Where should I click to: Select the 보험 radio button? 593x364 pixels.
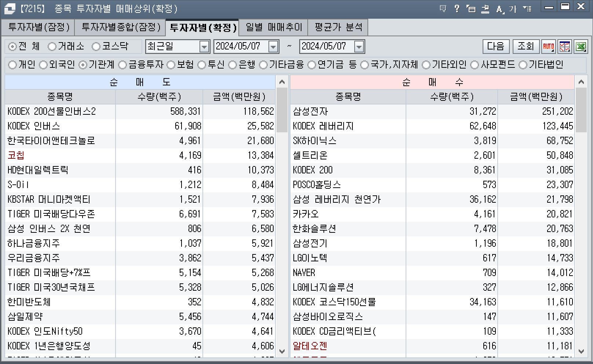pos(171,65)
